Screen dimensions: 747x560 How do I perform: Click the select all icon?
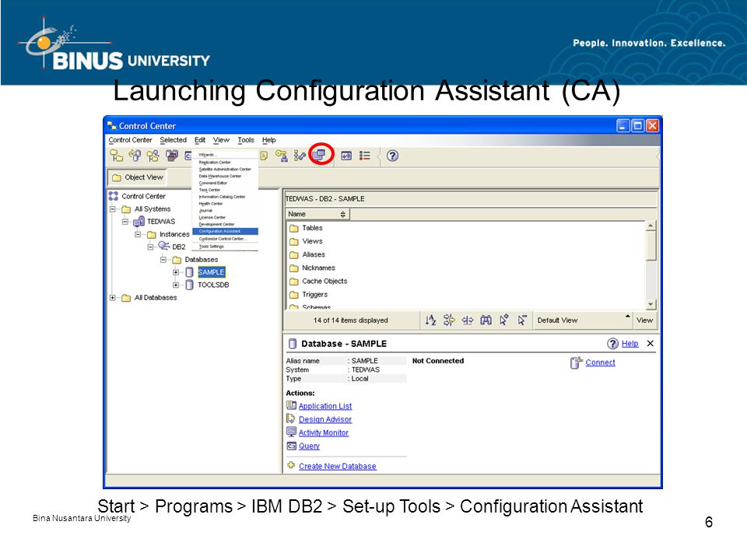point(503,320)
